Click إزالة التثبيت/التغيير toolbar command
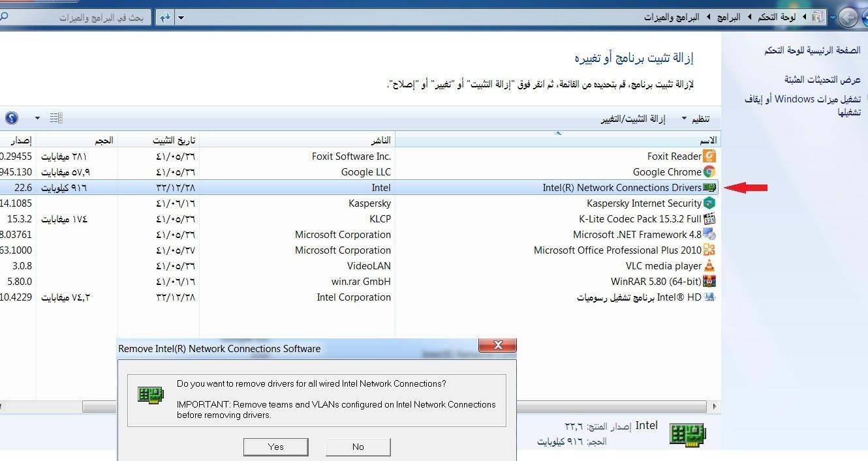Screen dimensions: 868x461 (633, 119)
